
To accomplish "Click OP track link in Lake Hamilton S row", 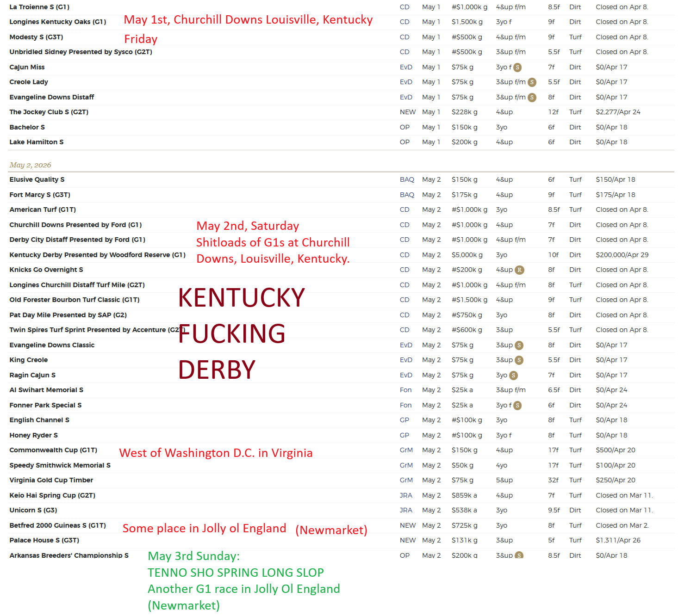I will (404, 142).
